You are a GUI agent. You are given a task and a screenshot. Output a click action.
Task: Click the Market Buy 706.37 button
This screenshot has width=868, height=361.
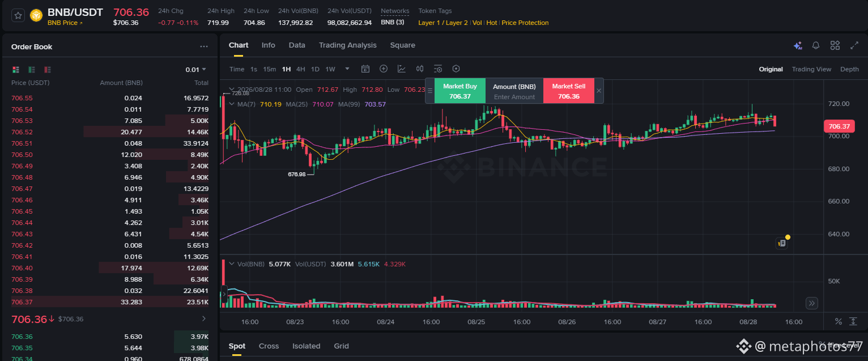tap(460, 91)
